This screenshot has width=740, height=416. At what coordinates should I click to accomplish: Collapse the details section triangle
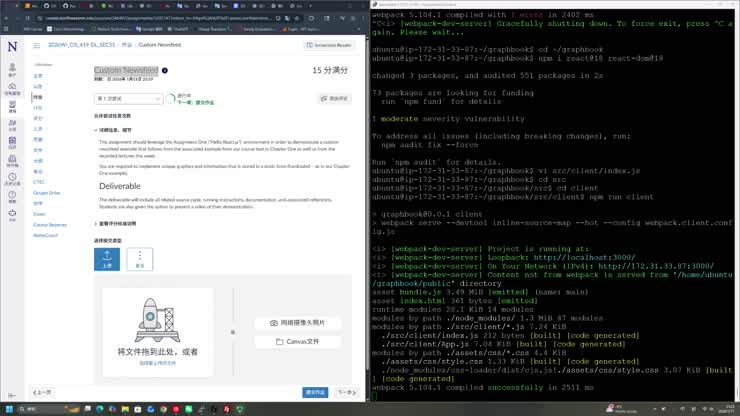coord(96,130)
